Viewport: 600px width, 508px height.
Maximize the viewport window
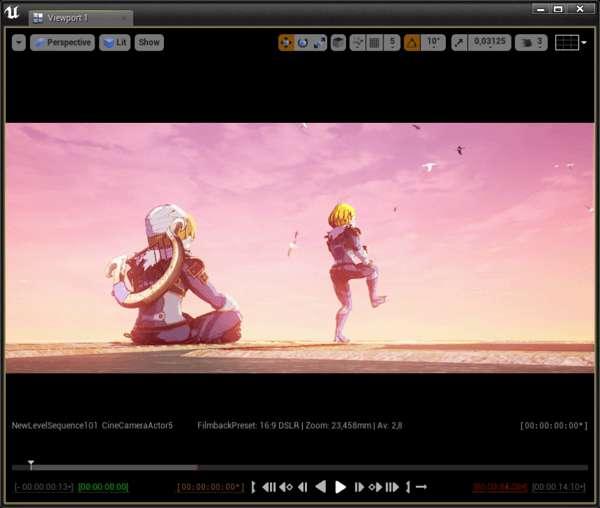[558, 9]
